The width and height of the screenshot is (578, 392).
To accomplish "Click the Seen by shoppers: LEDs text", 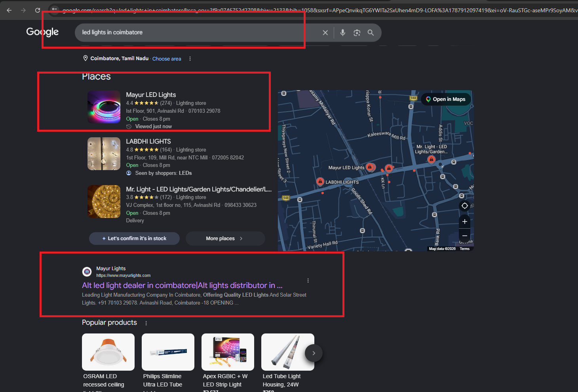I will tap(164, 173).
